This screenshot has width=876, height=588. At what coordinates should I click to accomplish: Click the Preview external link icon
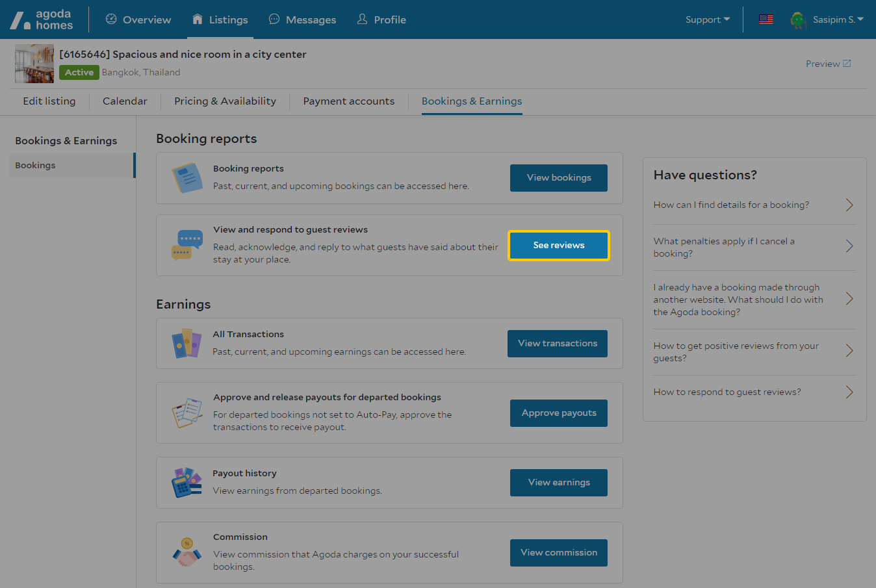tap(847, 64)
